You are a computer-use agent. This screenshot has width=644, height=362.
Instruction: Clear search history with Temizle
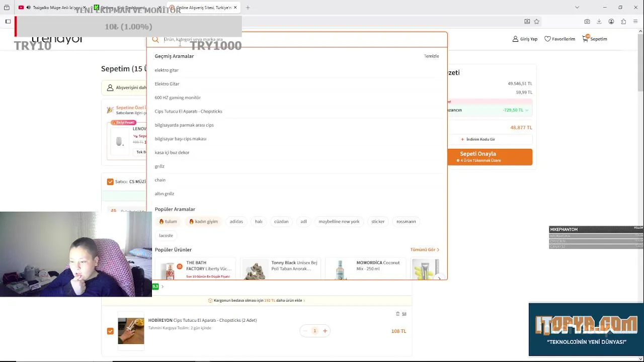[x=431, y=56]
